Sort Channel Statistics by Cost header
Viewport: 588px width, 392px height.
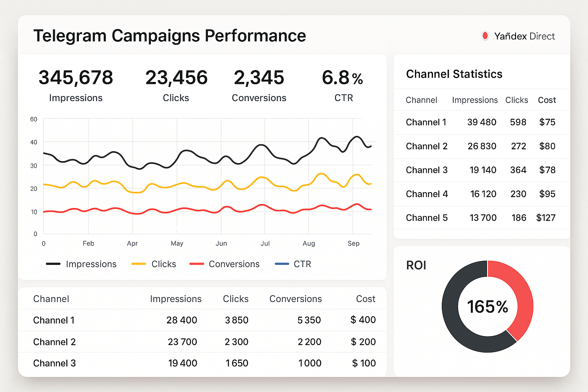pyautogui.click(x=547, y=100)
